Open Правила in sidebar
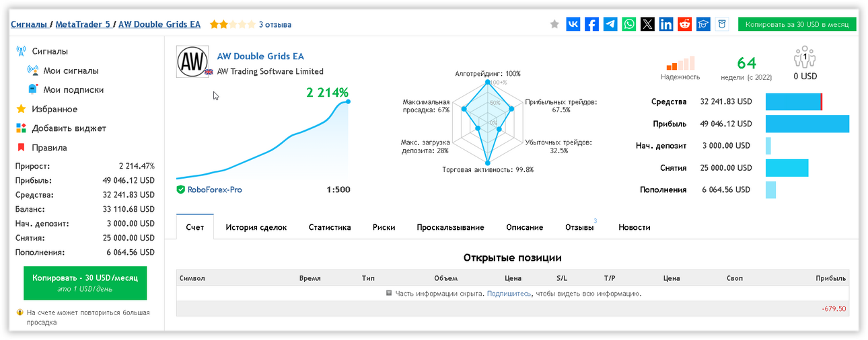Screen dimensions: 868x340 49,148
